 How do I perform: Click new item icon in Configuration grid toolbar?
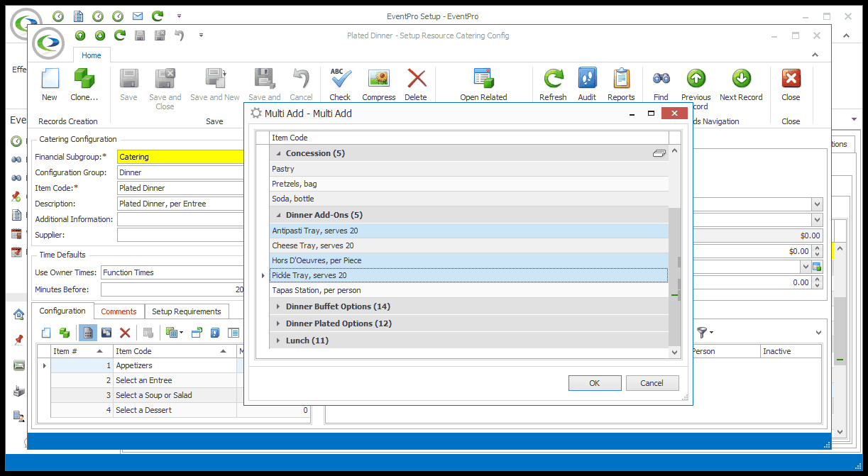pyautogui.click(x=46, y=332)
